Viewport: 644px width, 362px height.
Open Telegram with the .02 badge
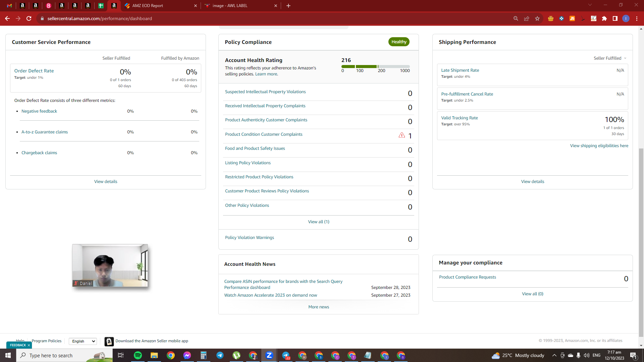coord(286,355)
